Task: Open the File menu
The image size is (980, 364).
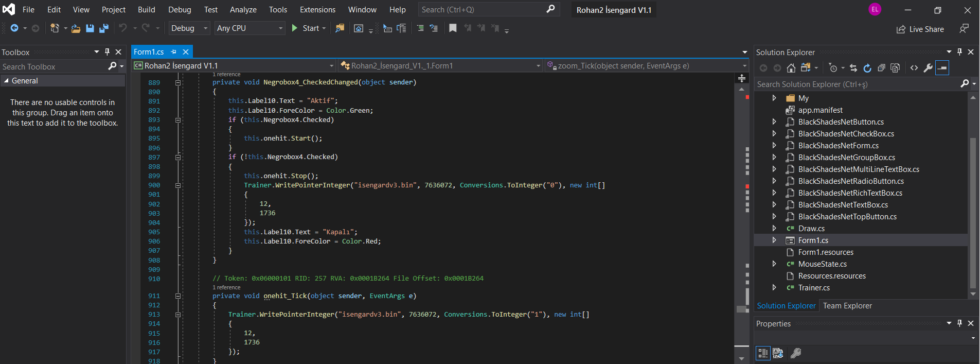Action: pyautogui.click(x=28, y=10)
